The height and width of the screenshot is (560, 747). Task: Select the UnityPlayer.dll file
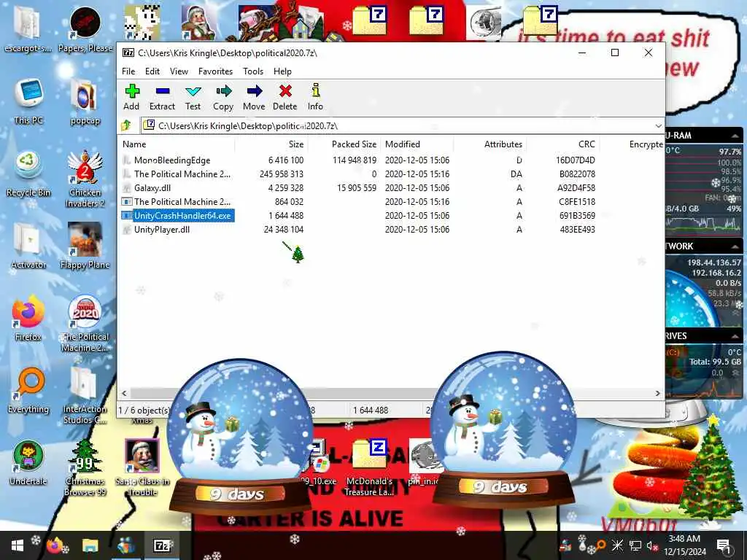(162, 230)
